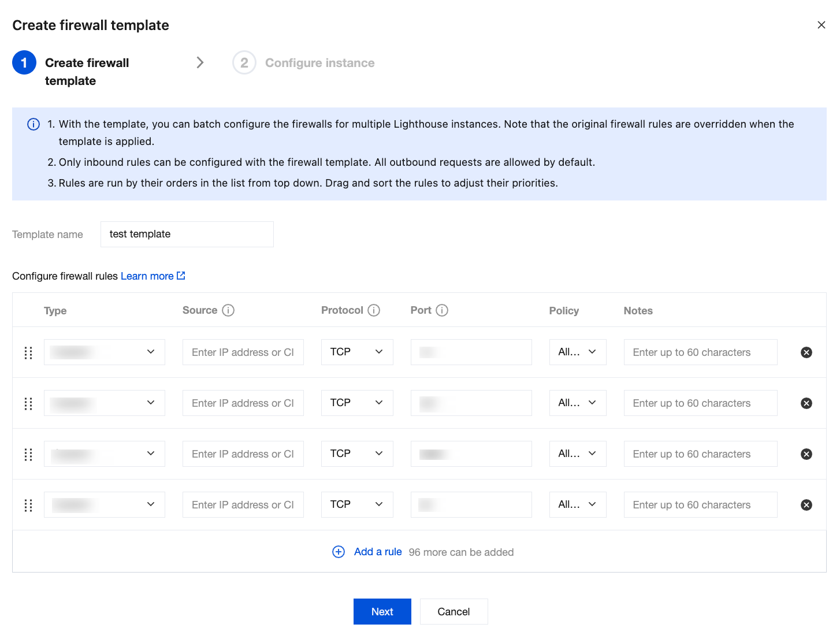Screen dimensions: 840x639
Task: Delete the first firewall rule row
Action: tap(806, 352)
